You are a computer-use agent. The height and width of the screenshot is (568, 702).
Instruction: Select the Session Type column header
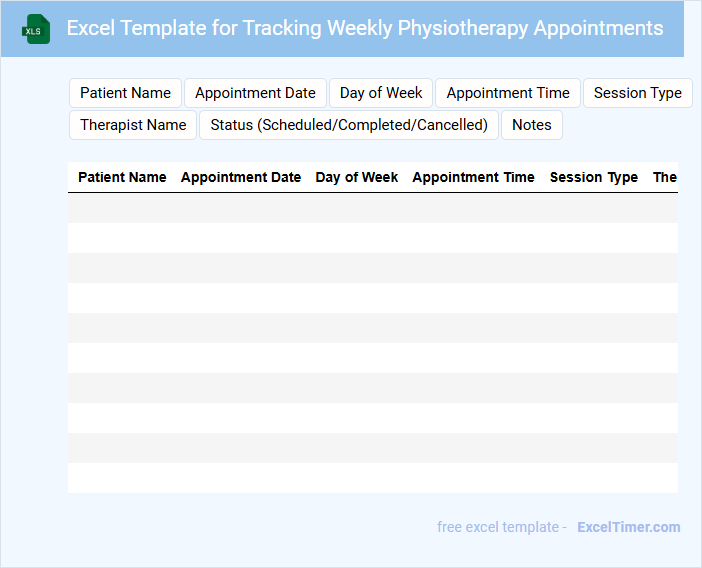(593, 177)
